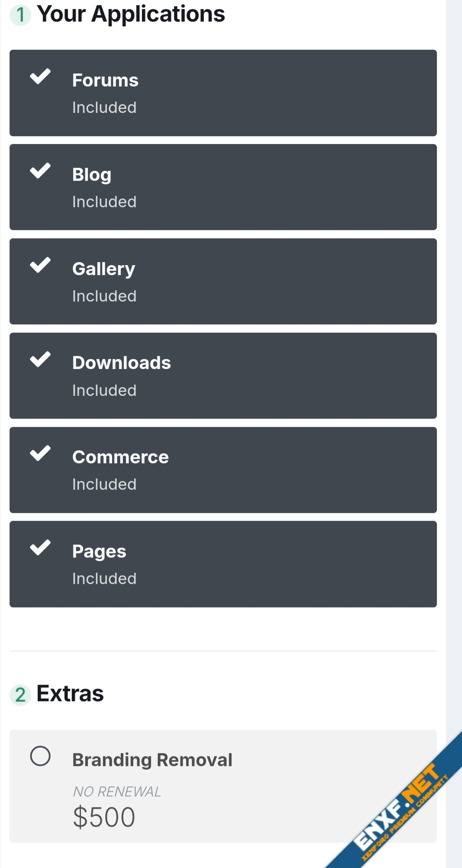This screenshot has height=868, width=462.
Task: Click the Pages application title
Action: (99, 552)
